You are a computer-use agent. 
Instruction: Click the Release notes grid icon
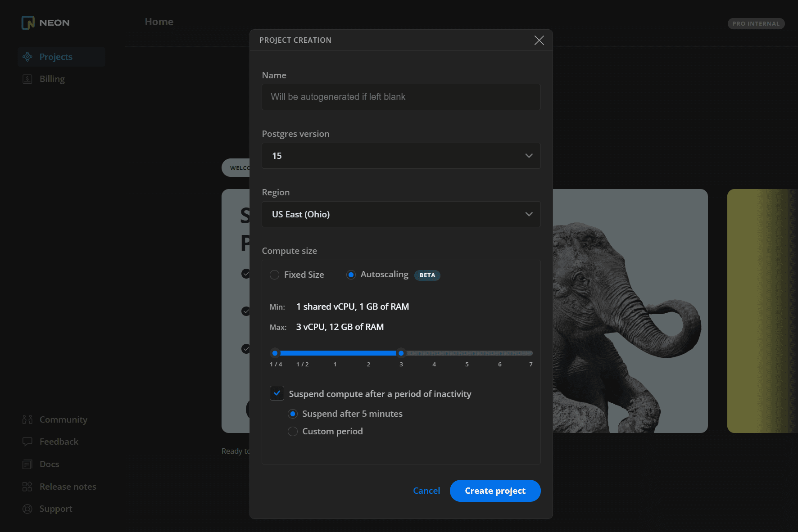(x=27, y=487)
